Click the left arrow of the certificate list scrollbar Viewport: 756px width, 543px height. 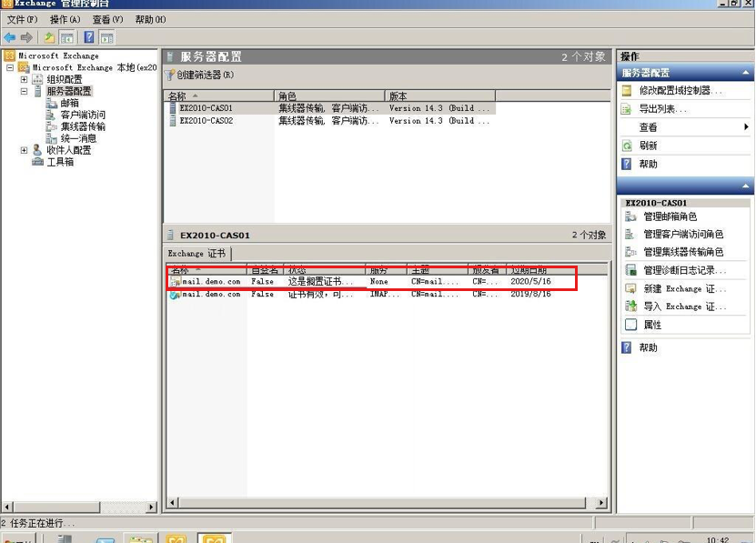173,502
